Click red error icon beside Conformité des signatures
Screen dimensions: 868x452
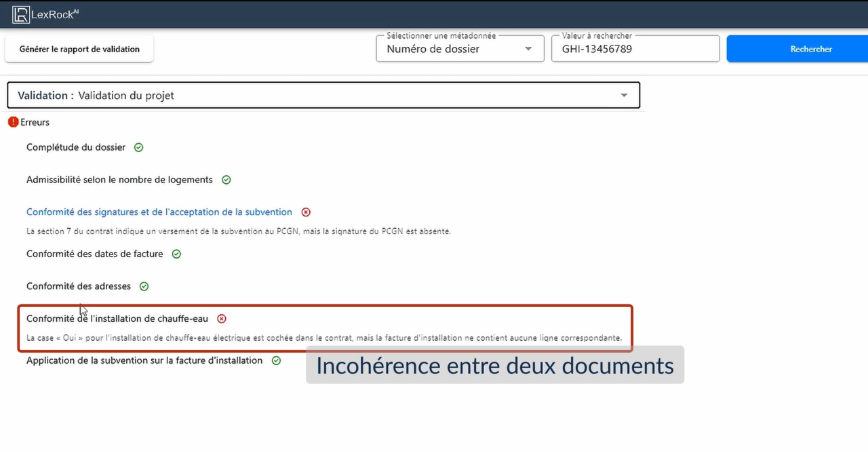[x=306, y=212]
